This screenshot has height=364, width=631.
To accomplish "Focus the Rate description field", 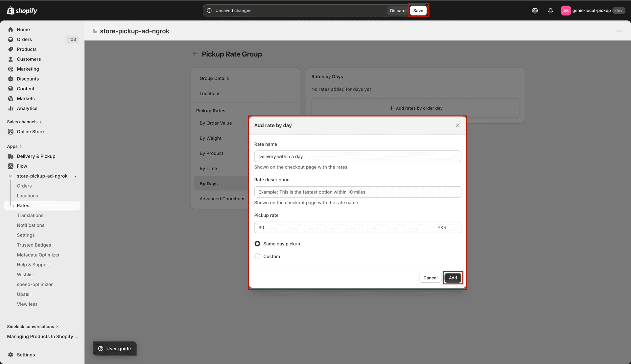I will point(358,192).
